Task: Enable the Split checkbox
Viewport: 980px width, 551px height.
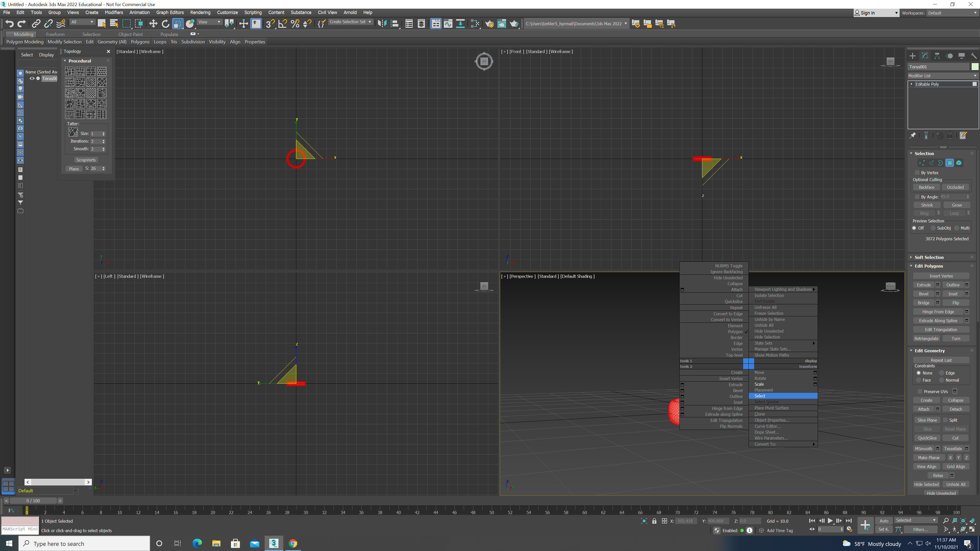Action: tap(945, 420)
